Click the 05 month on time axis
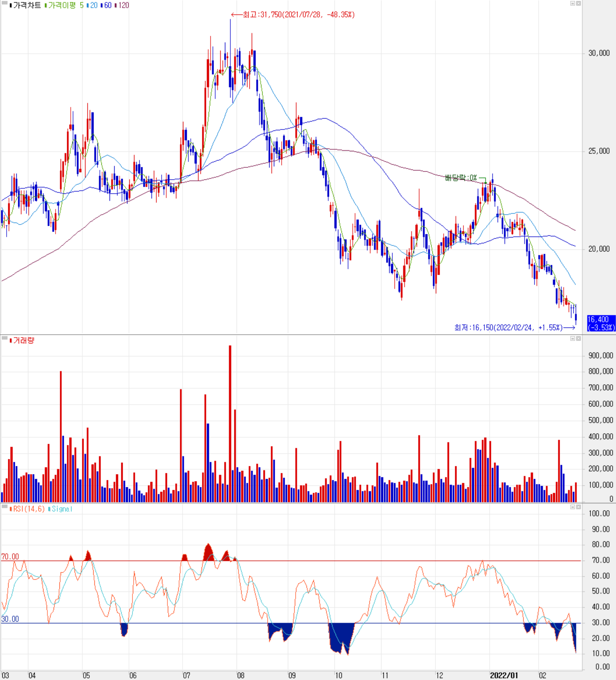 (x=86, y=675)
